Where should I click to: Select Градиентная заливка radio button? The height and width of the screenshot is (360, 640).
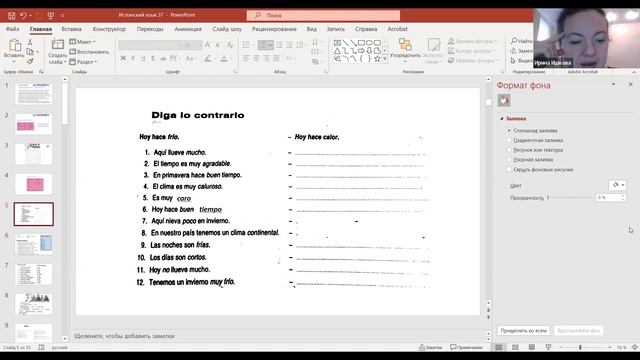coord(509,140)
